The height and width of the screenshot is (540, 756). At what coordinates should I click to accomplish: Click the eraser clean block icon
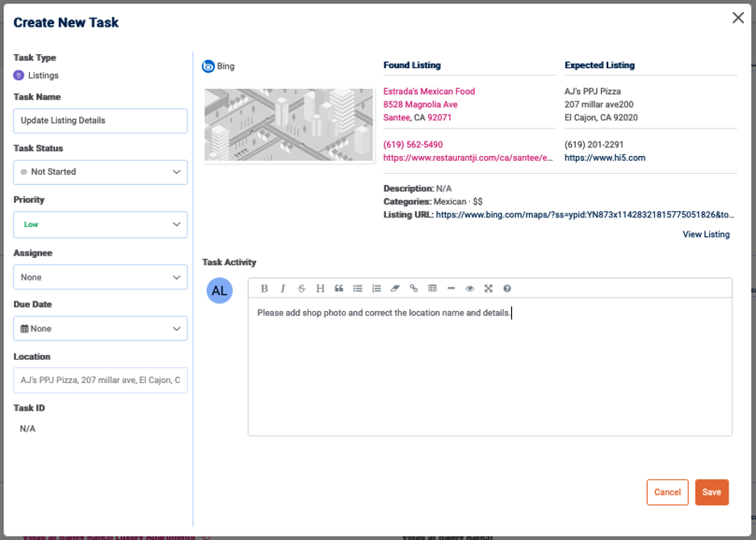[395, 289]
